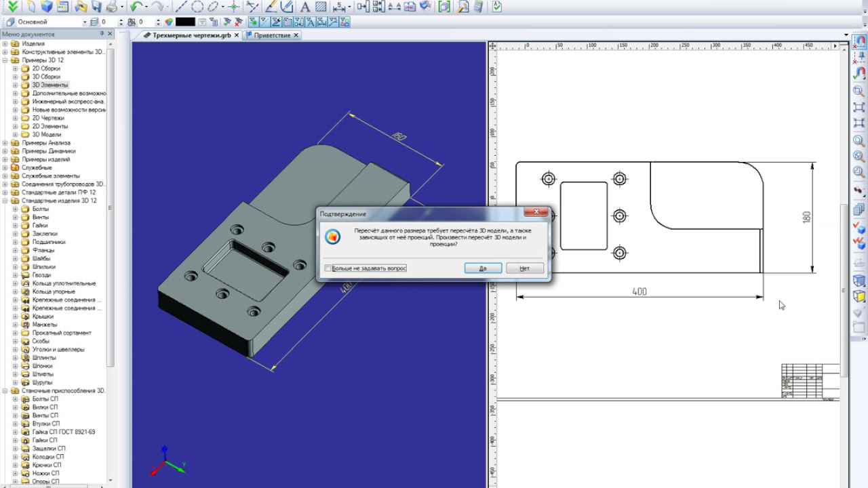Click the 400 dimension on the 2D drawing
This screenshot has height=488, width=868.
pyautogui.click(x=639, y=291)
